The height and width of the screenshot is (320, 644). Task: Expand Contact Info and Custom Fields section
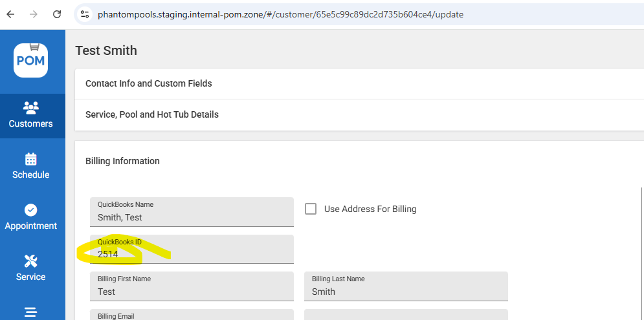[149, 83]
